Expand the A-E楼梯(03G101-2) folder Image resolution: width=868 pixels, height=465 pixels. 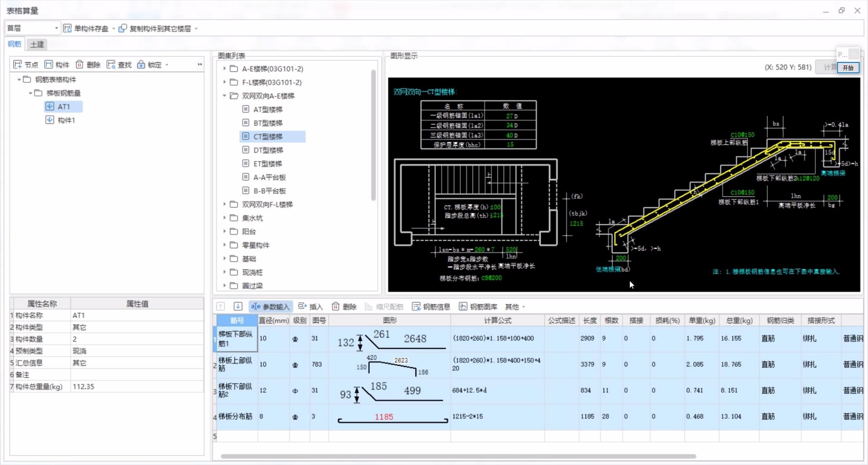coord(224,68)
